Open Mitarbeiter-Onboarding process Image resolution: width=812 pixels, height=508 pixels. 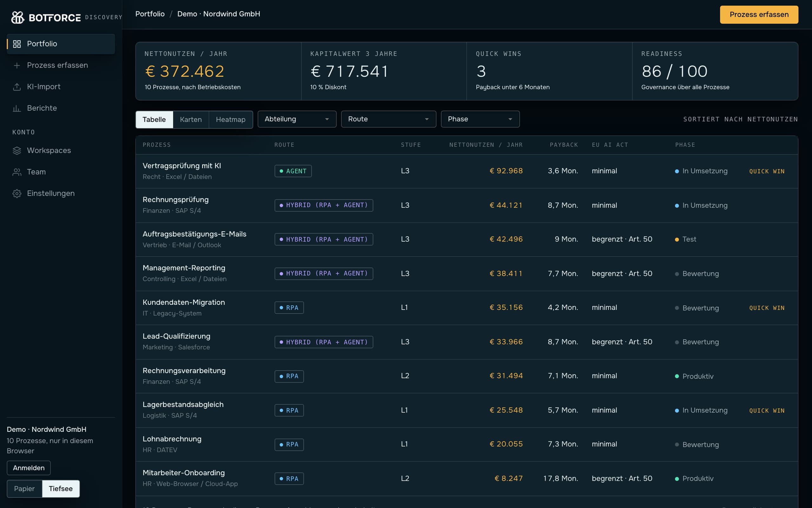[x=467, y=478]
